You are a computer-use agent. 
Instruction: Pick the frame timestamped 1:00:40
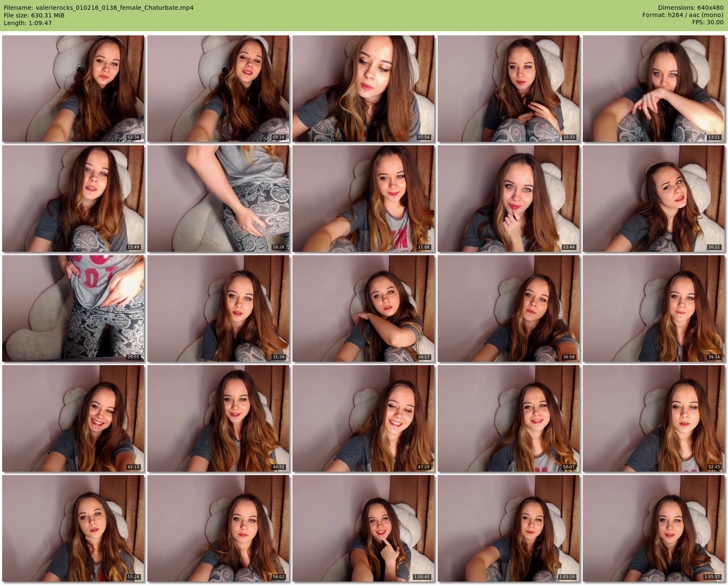(x=363, y=528)
